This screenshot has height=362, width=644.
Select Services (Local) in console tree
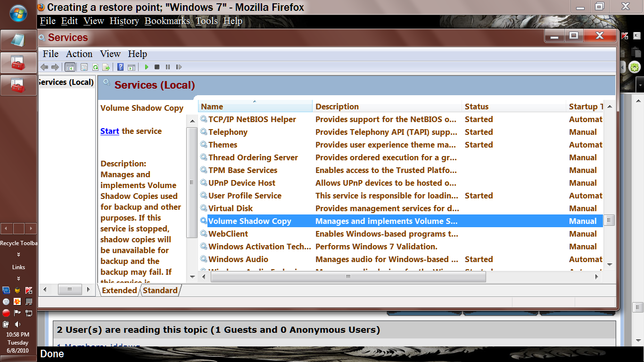click(66, 82)
